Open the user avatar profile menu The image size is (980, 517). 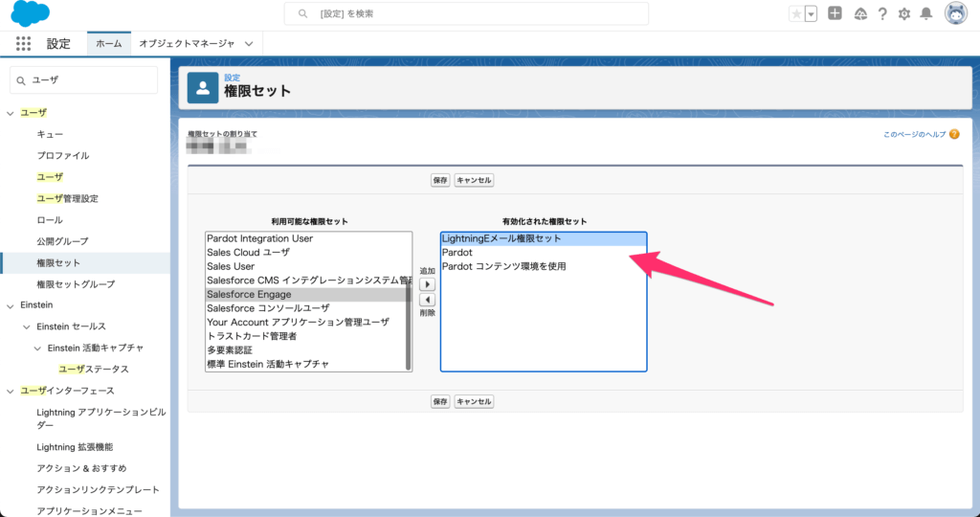pos(956,13)
